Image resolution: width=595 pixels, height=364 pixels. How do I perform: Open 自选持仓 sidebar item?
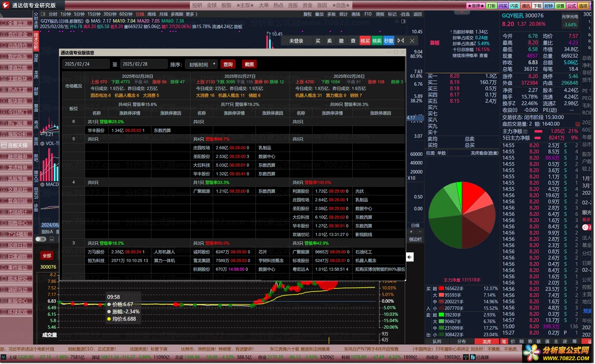pyautogui.click(x=17, y=45)
